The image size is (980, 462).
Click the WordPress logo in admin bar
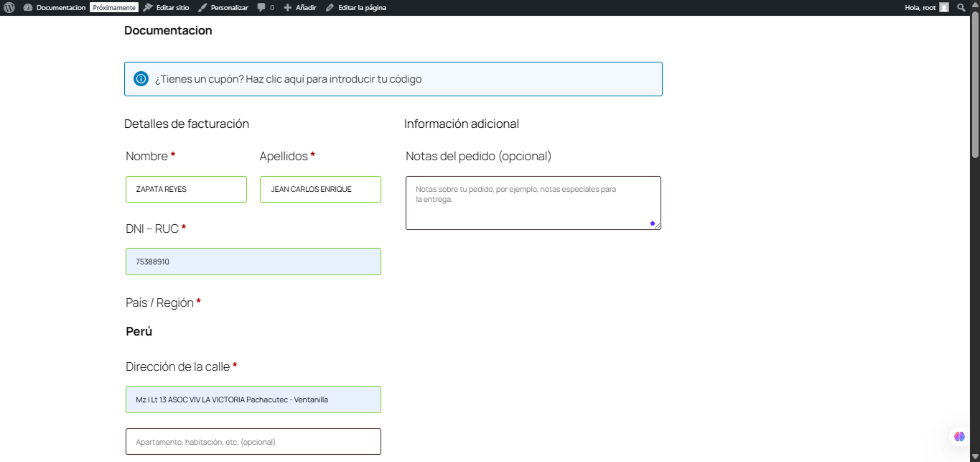click(x=9, y=7)
